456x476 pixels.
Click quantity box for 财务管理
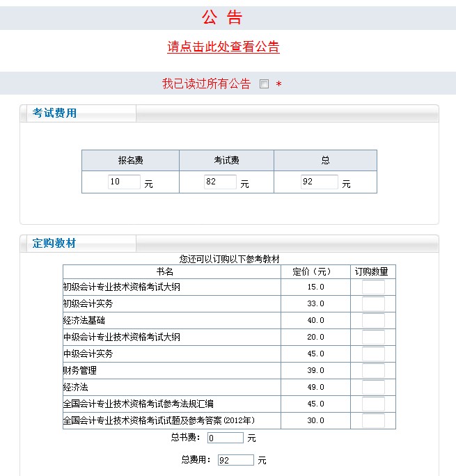click(x=373, y=371)
